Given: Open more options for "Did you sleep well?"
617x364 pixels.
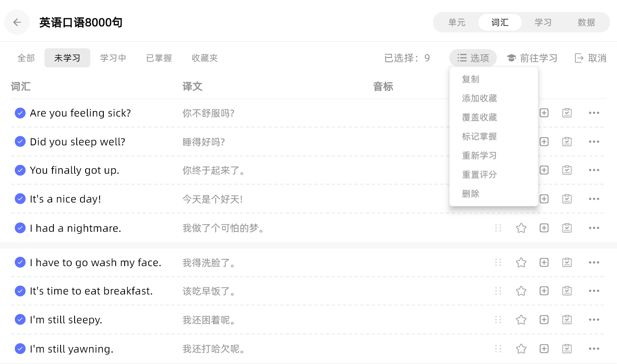Looking at the screenshot, I should [594, 142].
